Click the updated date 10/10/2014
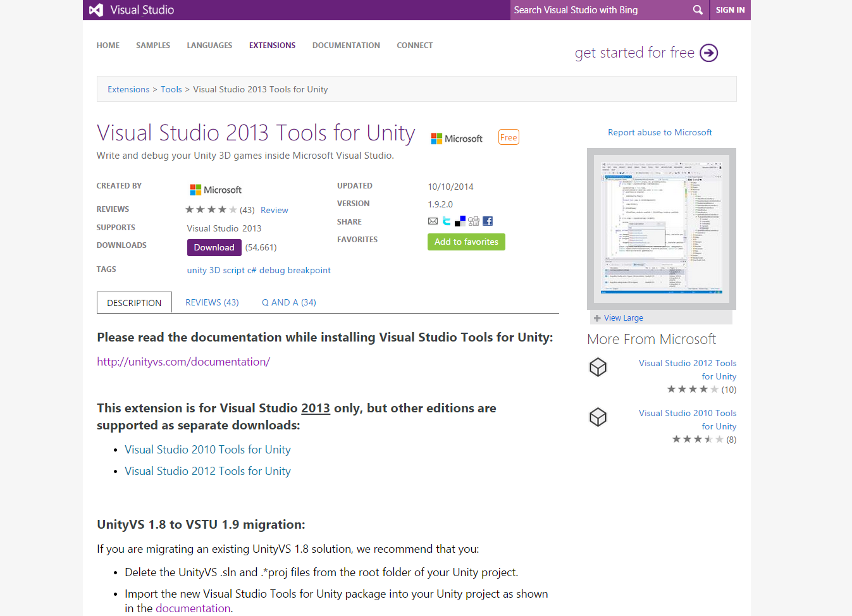Screen dimensions: 852x616 [x=450, y=187]
